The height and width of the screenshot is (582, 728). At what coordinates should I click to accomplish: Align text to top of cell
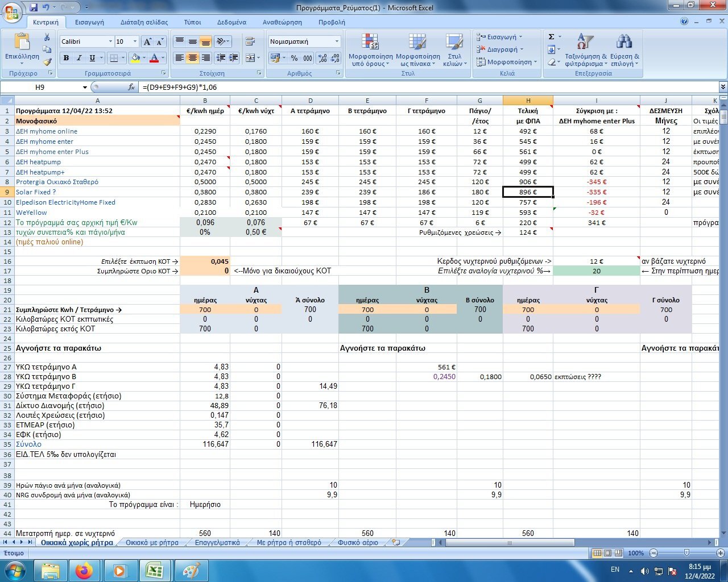click(x=180, y=41)
